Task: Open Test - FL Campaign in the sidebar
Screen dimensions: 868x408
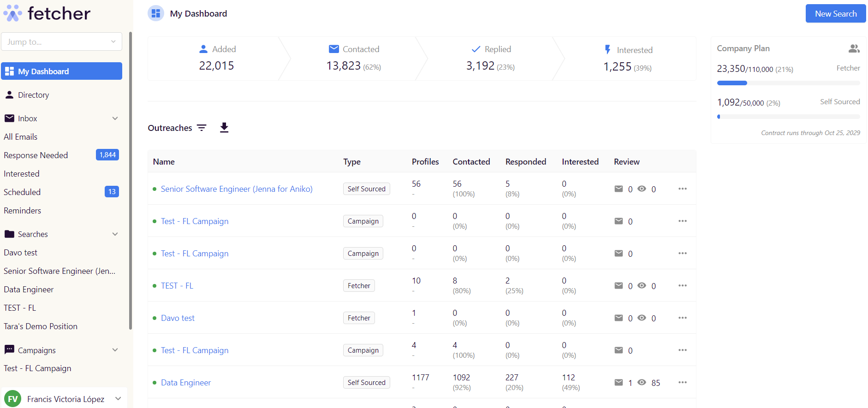Action: [37, 368]
